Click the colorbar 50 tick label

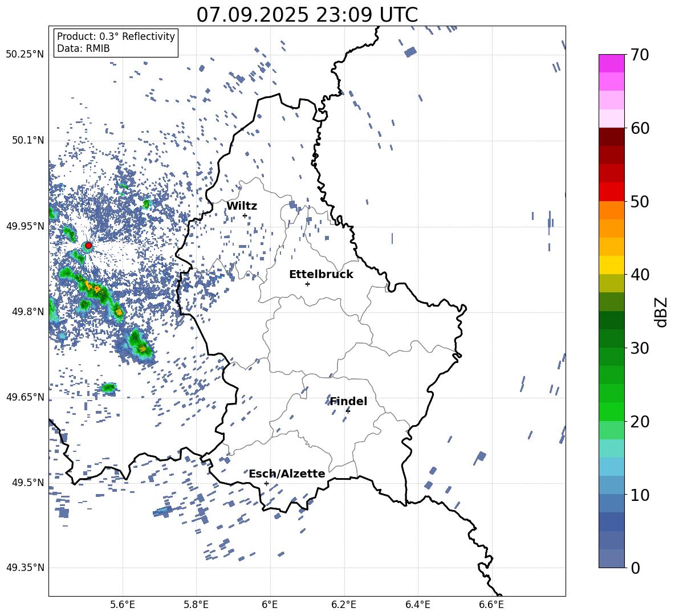point(640,202)
